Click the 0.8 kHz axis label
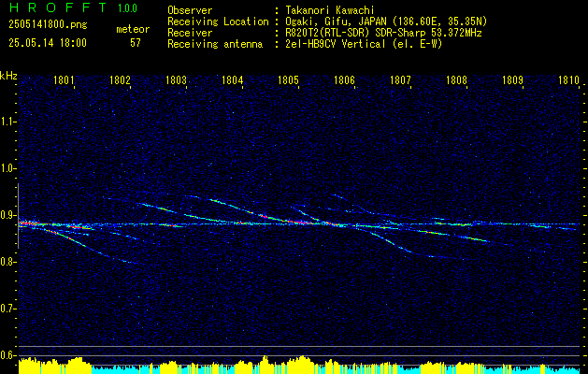Viewport: 588px width, 374px height. coord(7,262)
